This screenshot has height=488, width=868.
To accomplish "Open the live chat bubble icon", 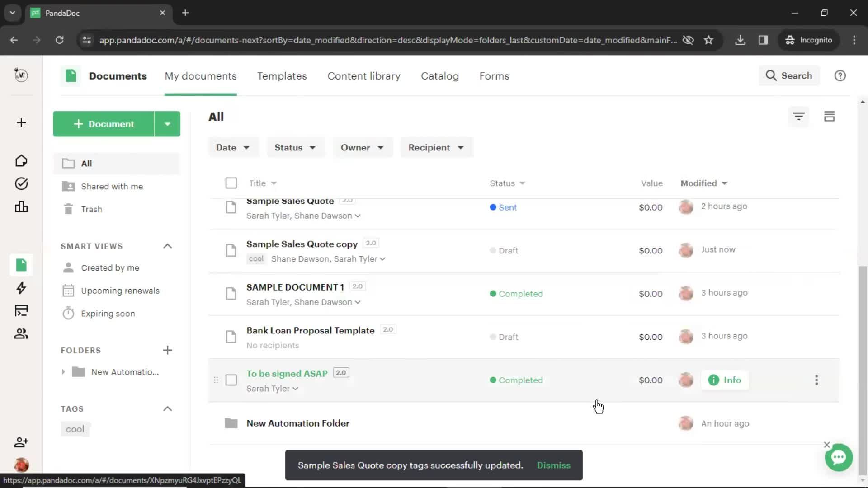I will pyautogui.click(x=839, y=458).
